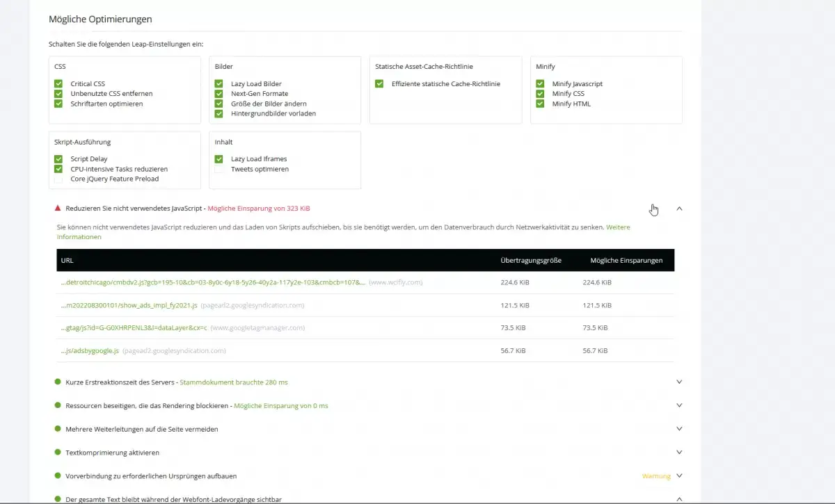Enable the Tweets optimieren checkbox
Image resolution: width=835 pixels, height=504 pixels.
point(219,169)
